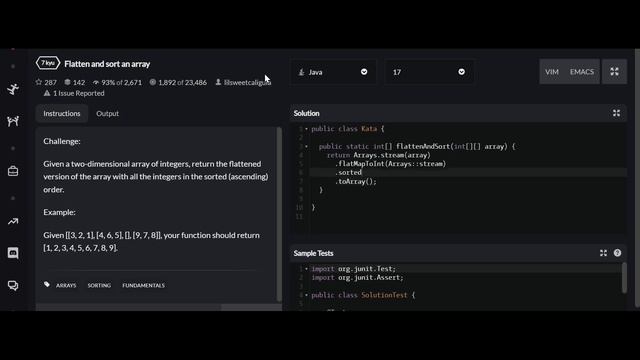The image size is (640, 360).
Task: Click the warning icon for issue reported
Action: pyautogui.click(x=47, y=93)
